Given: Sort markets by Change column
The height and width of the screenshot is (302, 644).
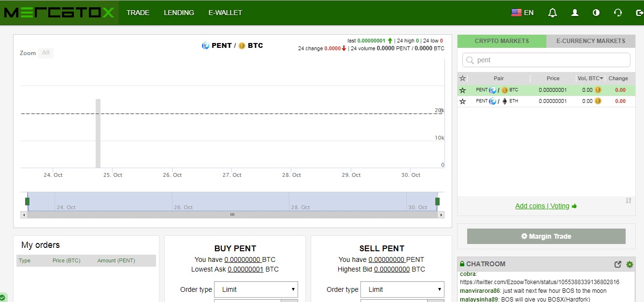Looking at the screenshot, I should click(618, 78).
